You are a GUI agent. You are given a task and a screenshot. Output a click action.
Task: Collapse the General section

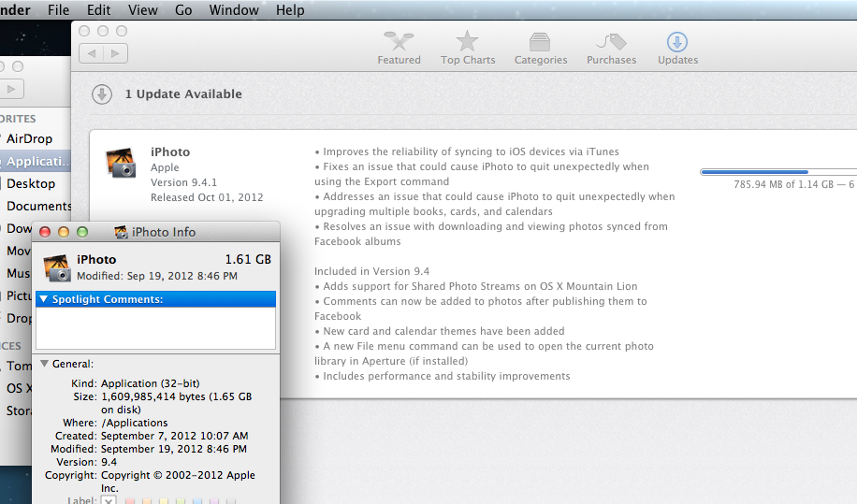point(44,364)
